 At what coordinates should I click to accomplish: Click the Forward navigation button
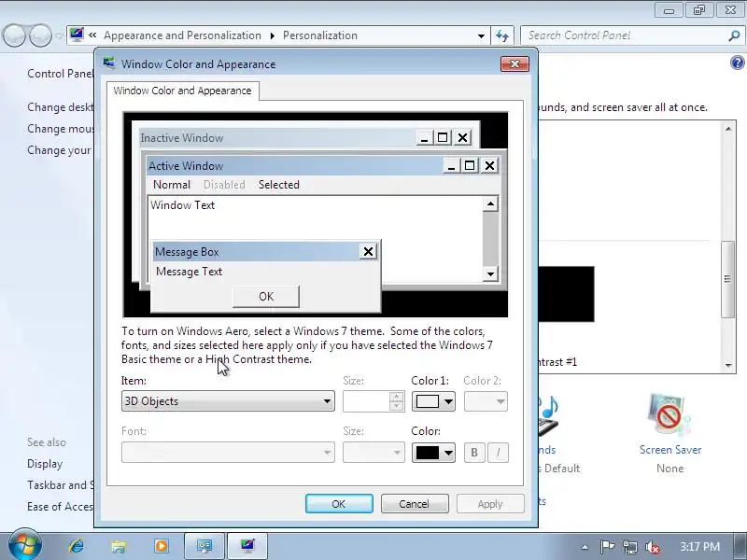pyautogui.click(x=40, y=35)
